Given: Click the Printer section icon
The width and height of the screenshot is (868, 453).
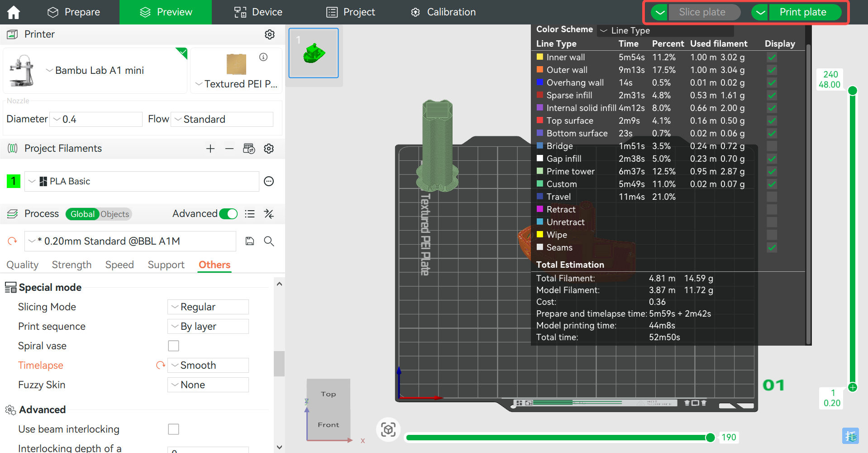Looking at the screenshot, I should click(12, 34).
